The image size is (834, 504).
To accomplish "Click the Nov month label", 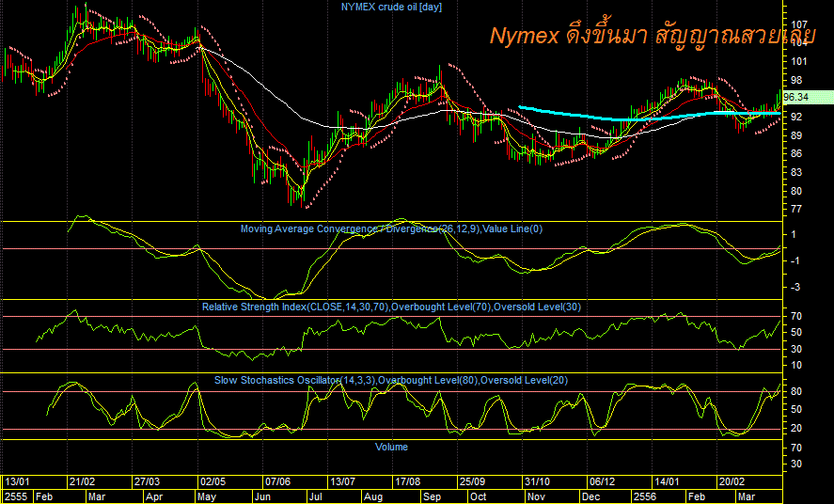I will tap(537, 496).
